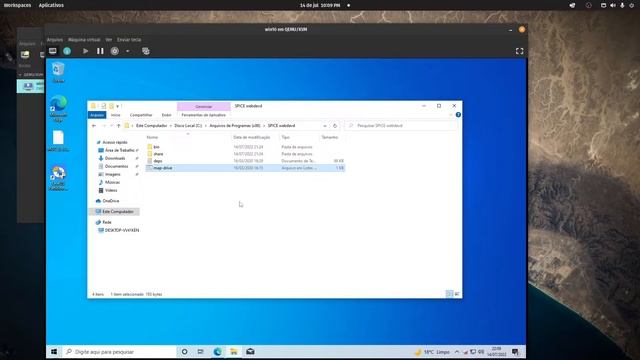Select the map-drive file
640x360 pixels.
point(246,168)
